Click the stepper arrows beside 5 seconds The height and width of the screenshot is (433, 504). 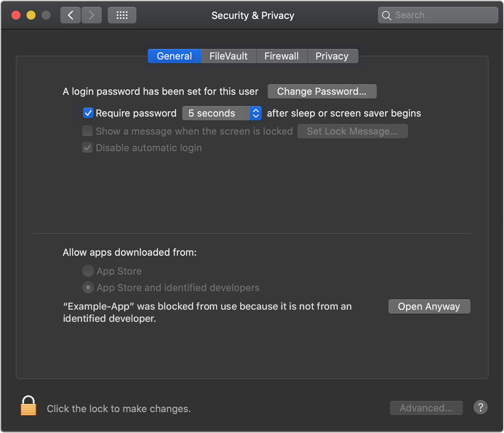[255, 113]
